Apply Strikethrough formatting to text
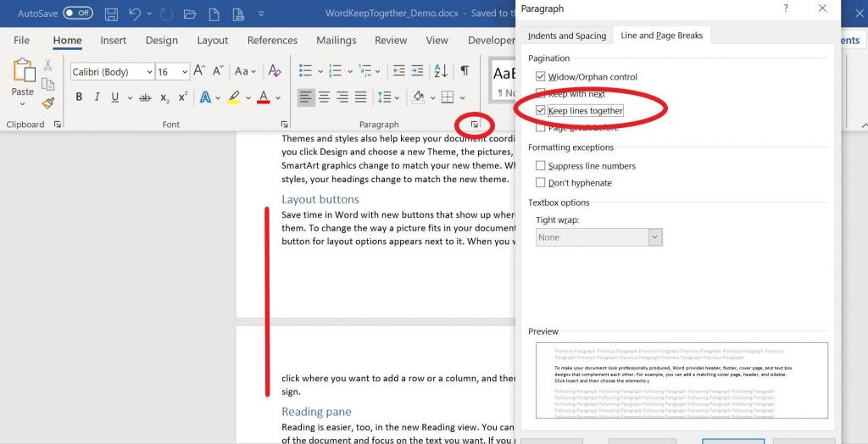The image size is (868, 444). pos(145,97)
